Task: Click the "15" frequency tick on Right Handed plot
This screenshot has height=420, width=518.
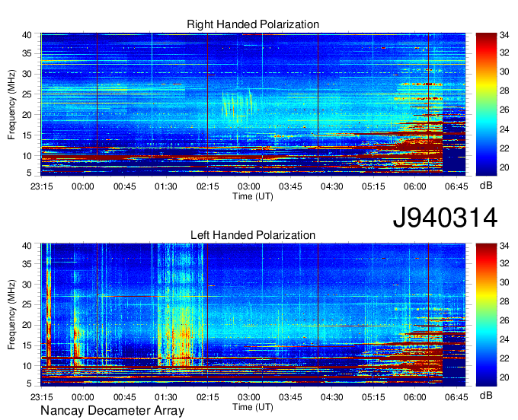Action: 27,135
